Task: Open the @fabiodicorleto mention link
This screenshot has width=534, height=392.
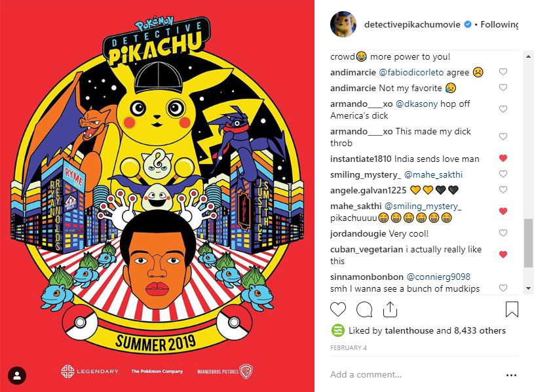Action: (411, 72)
